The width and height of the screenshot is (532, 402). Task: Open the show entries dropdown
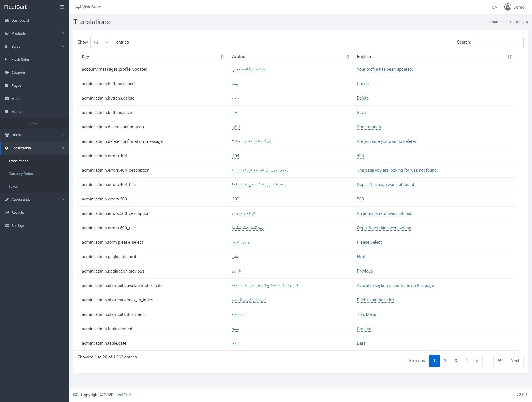tap(101, 42)
